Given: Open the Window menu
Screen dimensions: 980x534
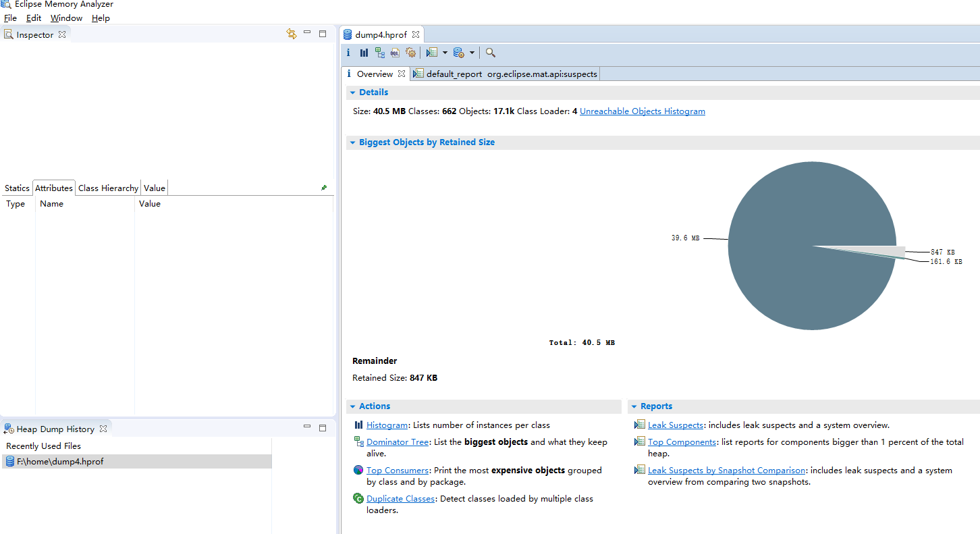Looking at the screenshot, I should click(x=66, y=18).
